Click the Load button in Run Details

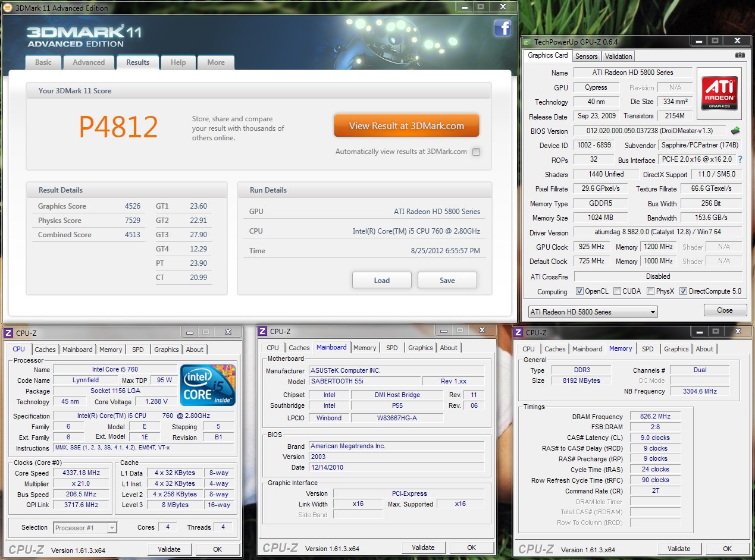[x=382, y=281]
